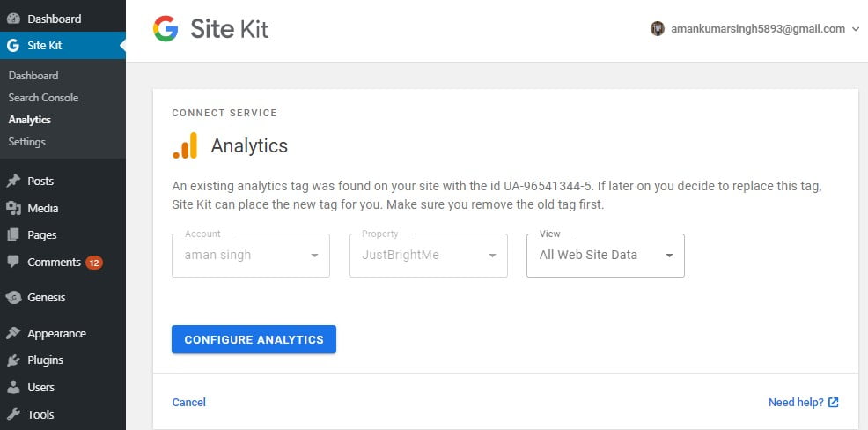Click the Google G logo in header
The height and width of the screenshot is (430, 868).
[x=166, y=28]
